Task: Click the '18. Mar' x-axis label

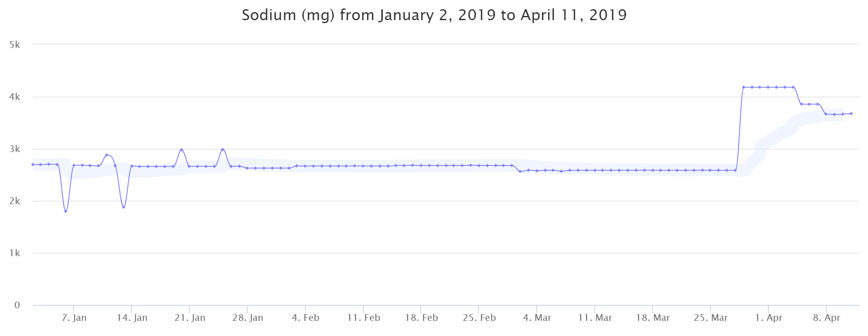Action: point(652,318)
